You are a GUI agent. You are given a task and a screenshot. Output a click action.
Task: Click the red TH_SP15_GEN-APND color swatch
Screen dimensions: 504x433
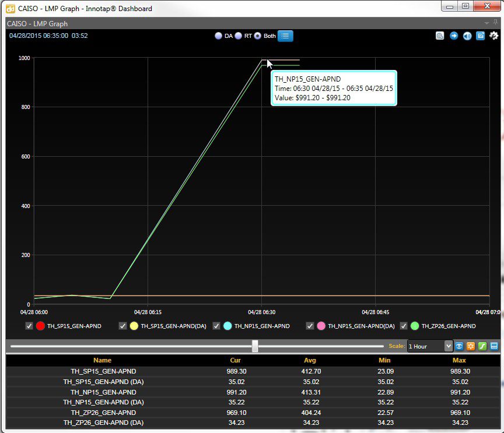click(x=40, y=326)
